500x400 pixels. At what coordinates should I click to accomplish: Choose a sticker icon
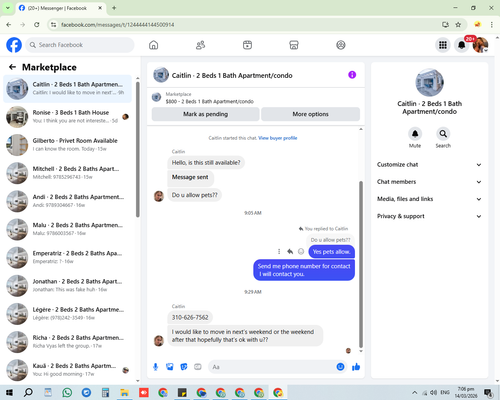pos(184,367)
